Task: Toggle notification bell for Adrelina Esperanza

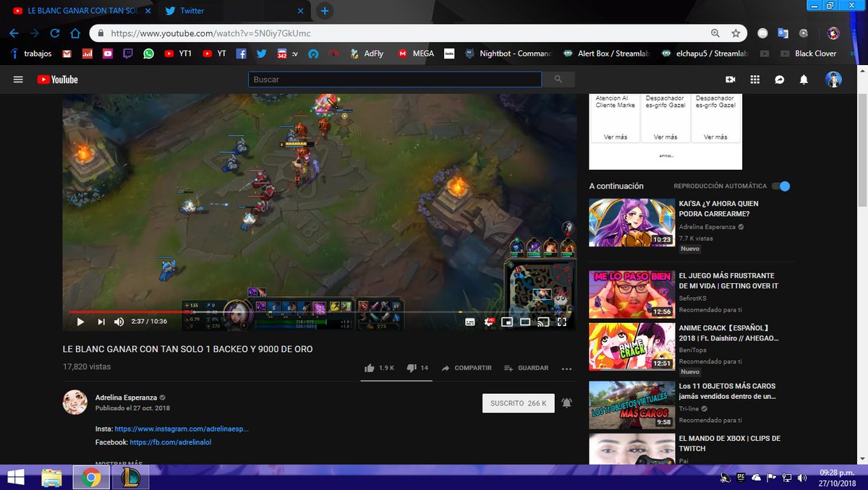Action: pos(566,403)
